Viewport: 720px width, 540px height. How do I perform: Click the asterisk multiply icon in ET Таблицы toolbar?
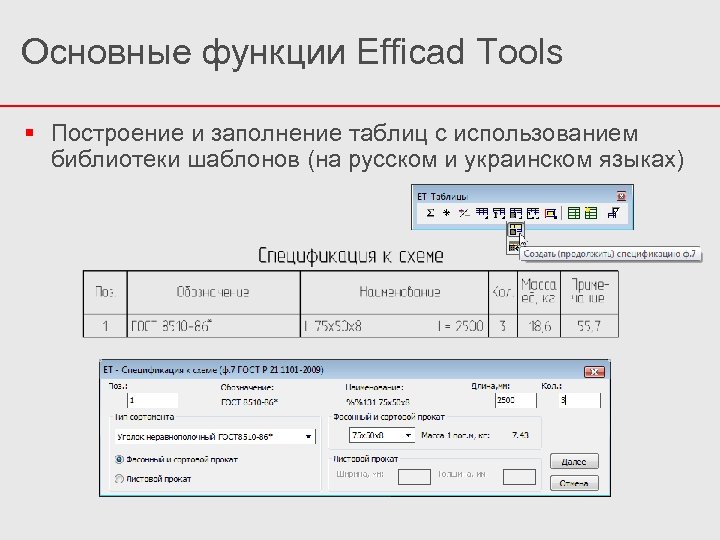click(x=446, y=213)
